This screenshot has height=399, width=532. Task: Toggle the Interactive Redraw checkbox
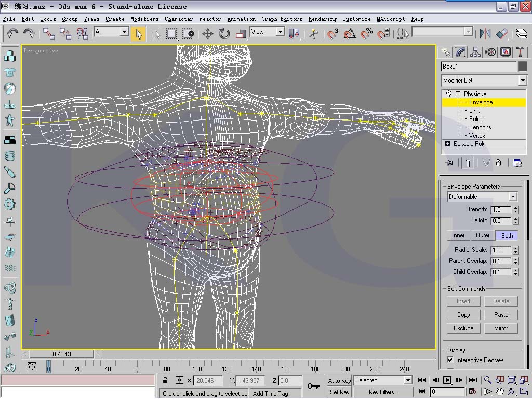tap(450, 360)
